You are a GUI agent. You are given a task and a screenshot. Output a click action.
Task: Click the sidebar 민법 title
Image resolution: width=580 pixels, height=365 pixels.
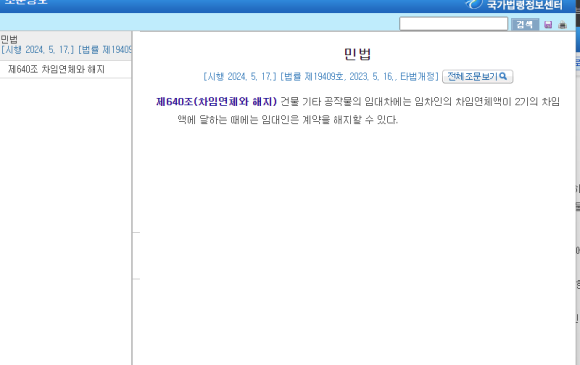click(9, 39)
